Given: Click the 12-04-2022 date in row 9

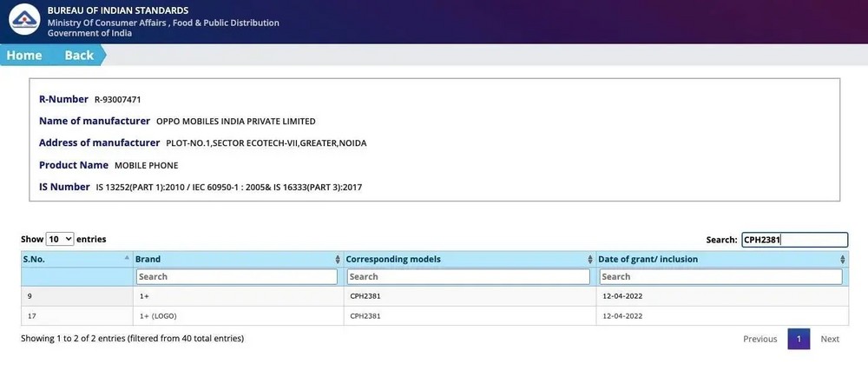Looking at the screenshot, I should pos(621,296).
